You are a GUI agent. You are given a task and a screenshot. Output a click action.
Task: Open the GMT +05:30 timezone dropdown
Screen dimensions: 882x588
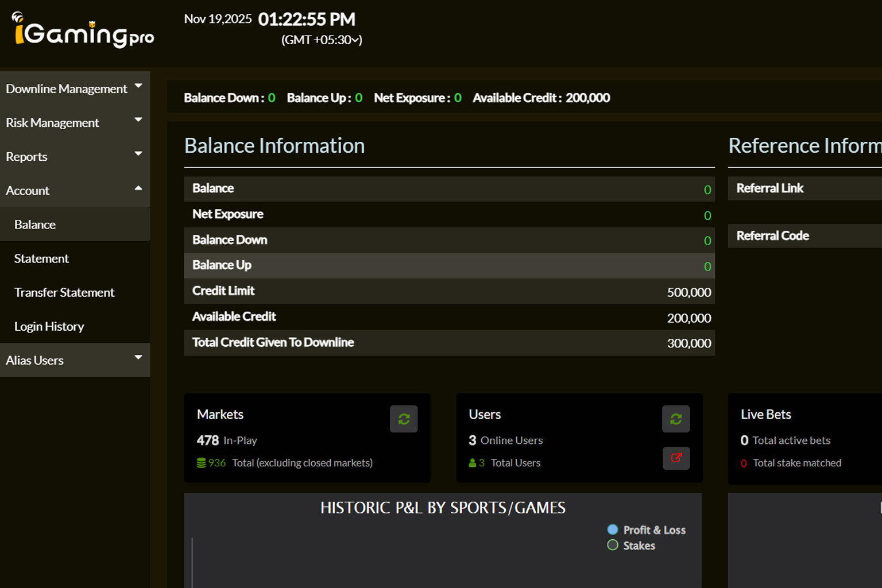point(322,40)
